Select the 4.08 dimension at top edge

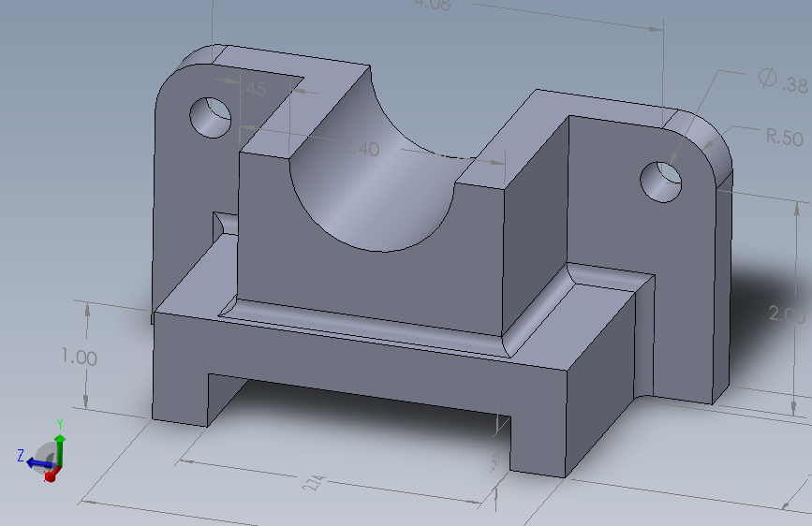[x=433, y=5]
